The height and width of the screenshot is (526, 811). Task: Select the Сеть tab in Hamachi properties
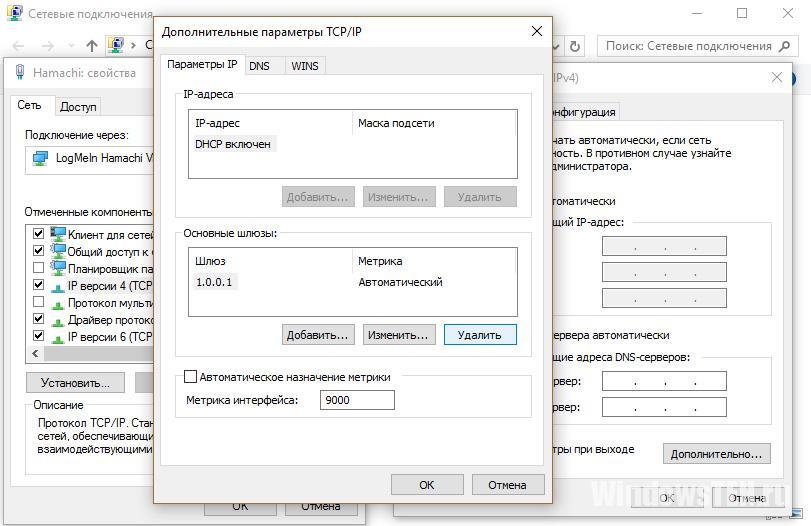click(29, 105)
